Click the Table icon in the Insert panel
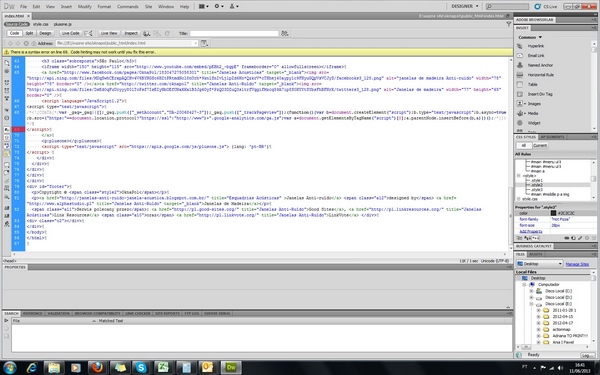This screenshot has height=375, width=600. [x=520, y=84]
